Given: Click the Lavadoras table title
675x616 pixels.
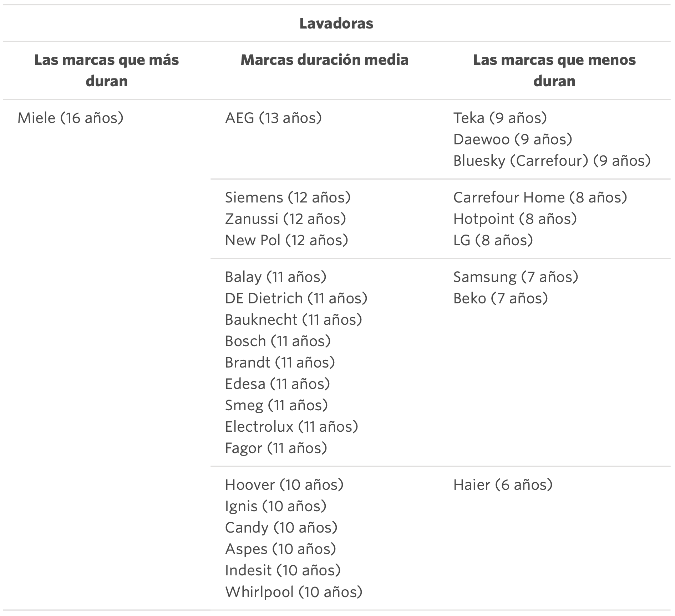Looking at the screenshot, I should 336,24.
